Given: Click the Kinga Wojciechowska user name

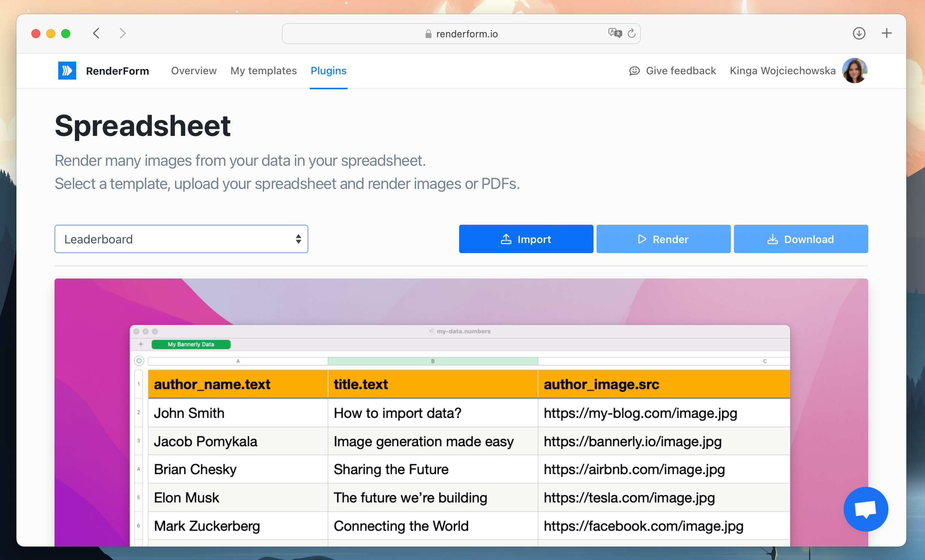Looking at the screenshot, I should click(x=782, y=71).
